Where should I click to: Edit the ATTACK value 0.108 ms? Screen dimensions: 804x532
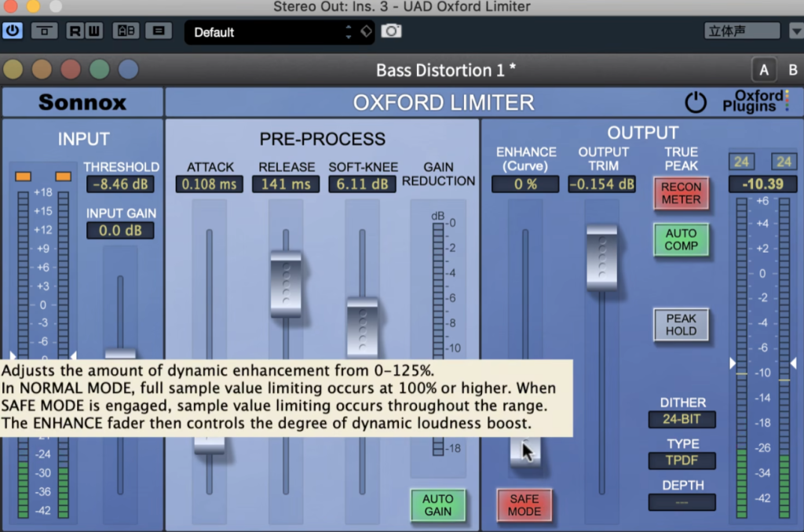pyautogui.click(x=209, y=184)
